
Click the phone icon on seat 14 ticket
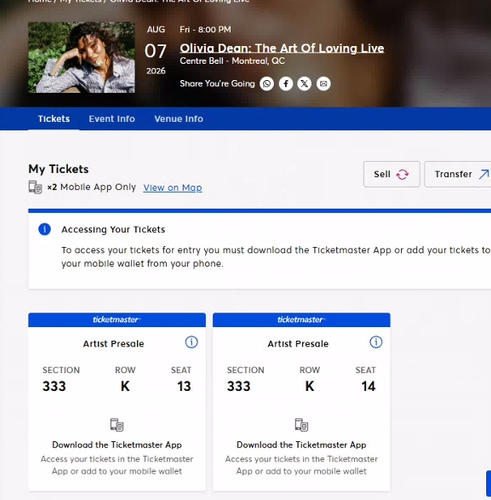point(302,425)
